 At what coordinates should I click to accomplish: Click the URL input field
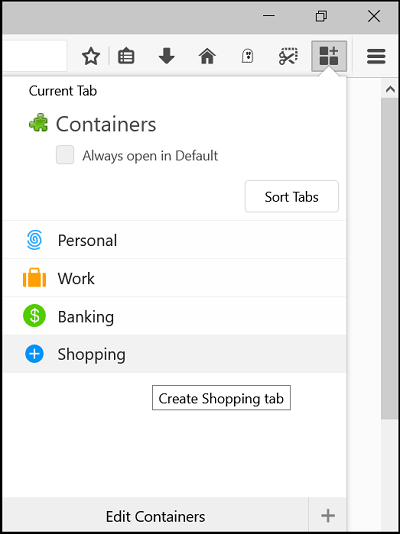34,56
